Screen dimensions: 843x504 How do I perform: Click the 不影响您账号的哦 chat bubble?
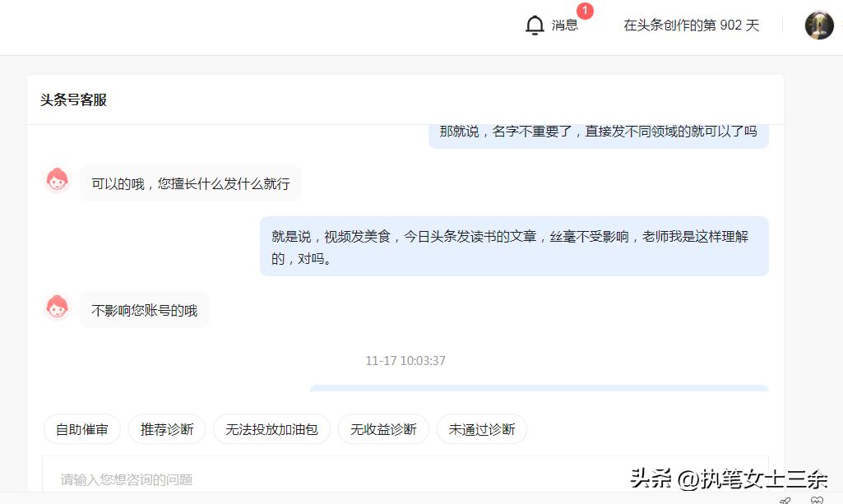(x=144, y=309)
